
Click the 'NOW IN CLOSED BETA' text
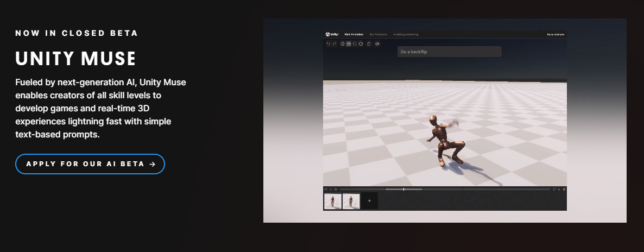pos(77,33)
